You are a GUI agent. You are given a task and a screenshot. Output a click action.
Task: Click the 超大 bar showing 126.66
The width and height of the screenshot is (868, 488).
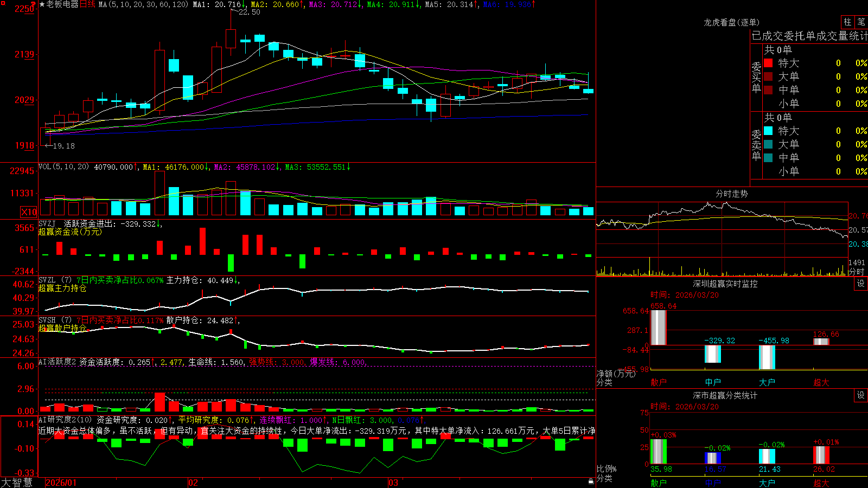coord(821,342)
